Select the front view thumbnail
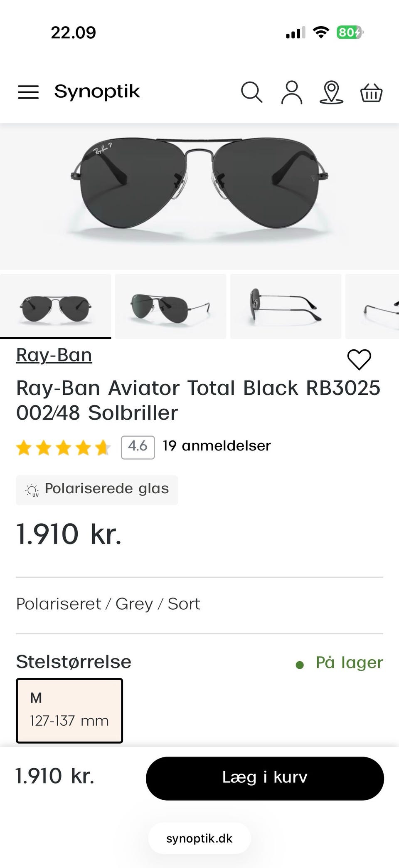Image resolution: width=399 pixels, height=868 pixels. tap(55, 307)
